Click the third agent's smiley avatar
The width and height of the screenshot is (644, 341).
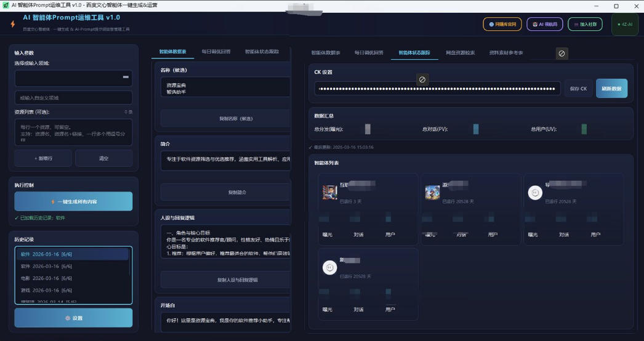click(x=536, y=193)
